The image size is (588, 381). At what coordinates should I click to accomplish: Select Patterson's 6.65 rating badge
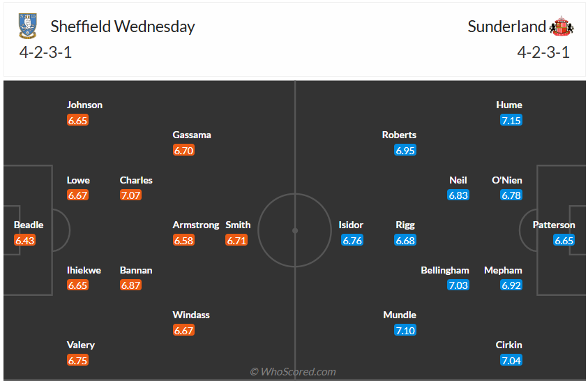[564, 241]
